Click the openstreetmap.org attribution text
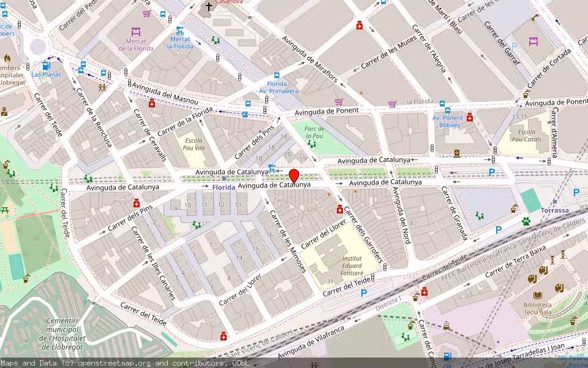Screen dimensions: 588x368 pos(115,363)
